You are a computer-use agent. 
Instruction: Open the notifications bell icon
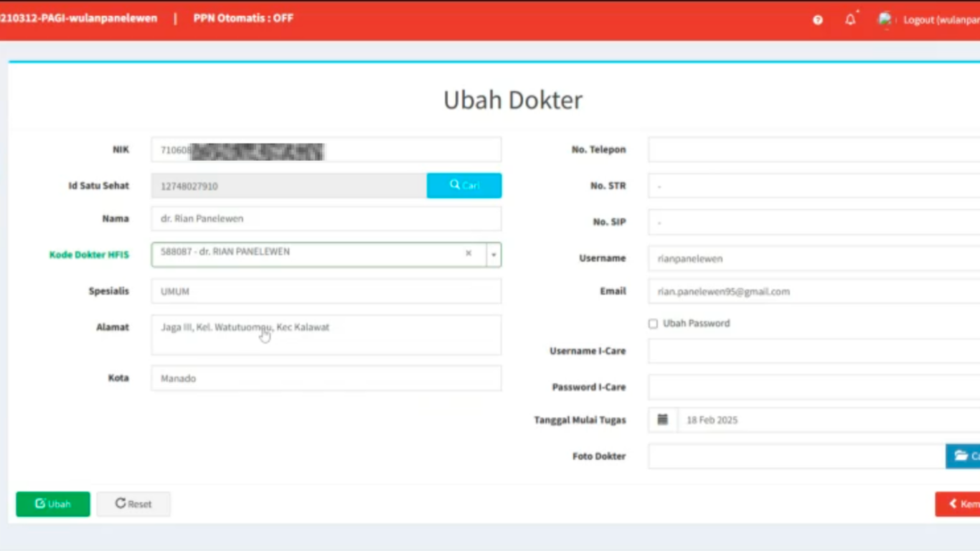click(850, 20)
